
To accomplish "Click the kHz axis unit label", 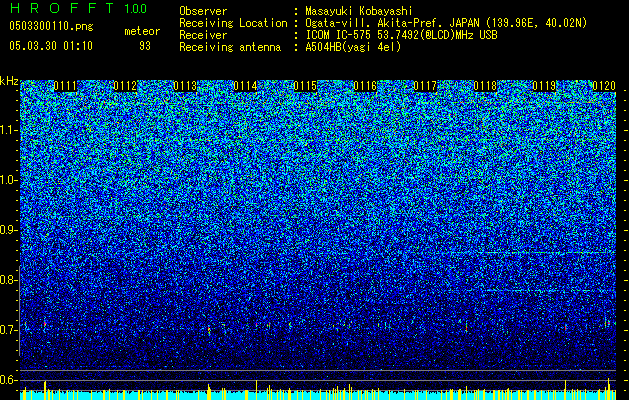I will pyautogui.click(x=9, y=81).
